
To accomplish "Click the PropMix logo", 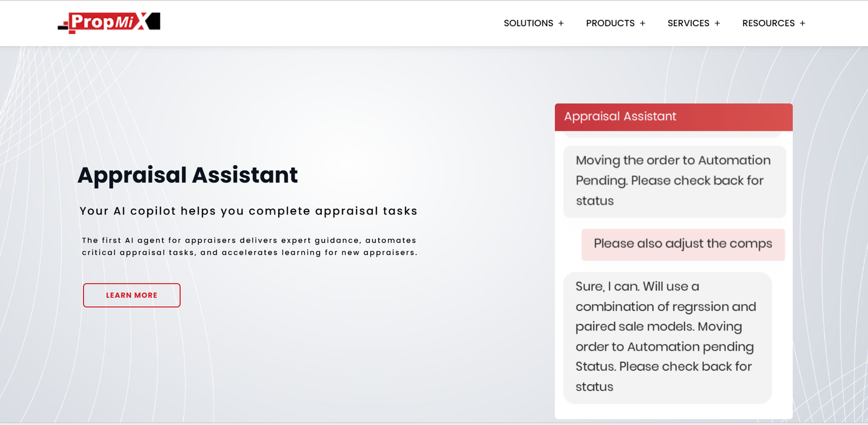I will 108,22.
